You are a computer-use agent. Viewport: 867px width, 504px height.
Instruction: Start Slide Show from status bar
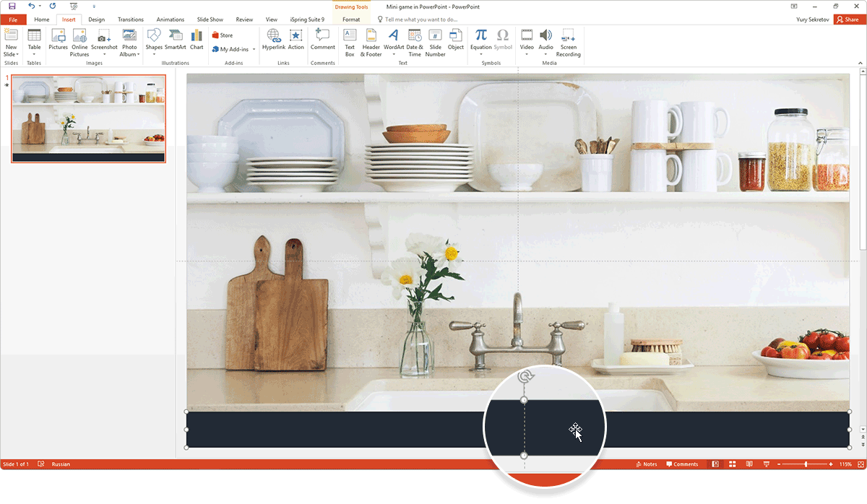click(766, 464)
